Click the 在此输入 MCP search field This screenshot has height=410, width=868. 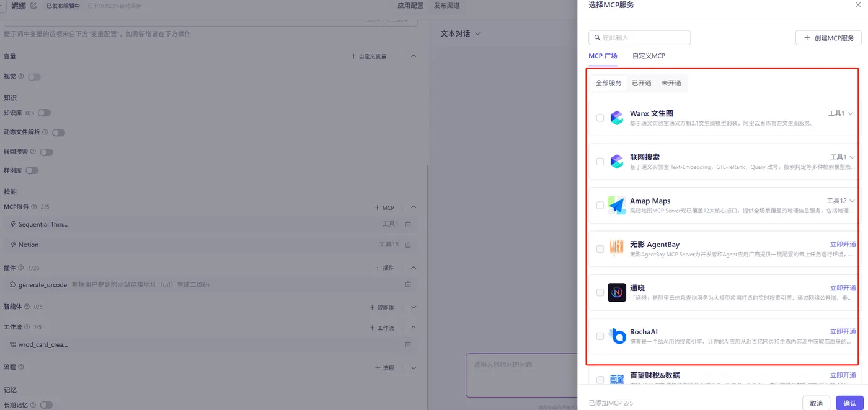pyautogui.click(x=639, y=38)
